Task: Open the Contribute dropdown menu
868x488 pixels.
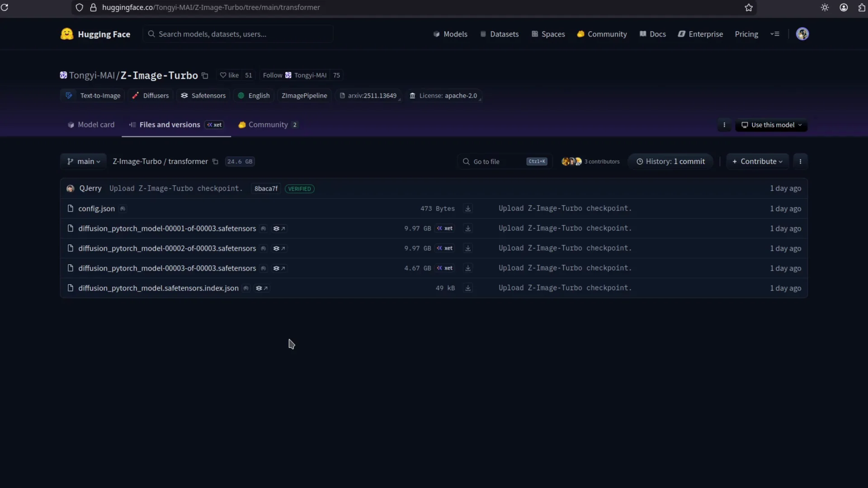Action: (x=757, y=161)
